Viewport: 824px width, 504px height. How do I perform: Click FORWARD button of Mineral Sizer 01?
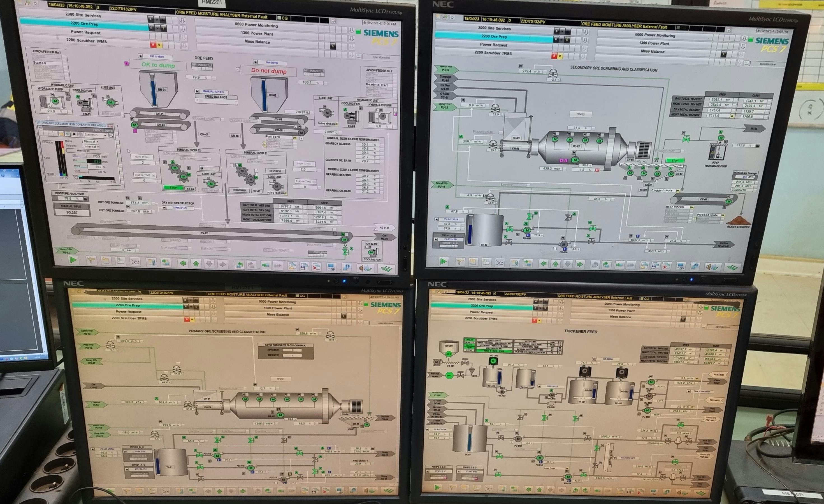239,190
